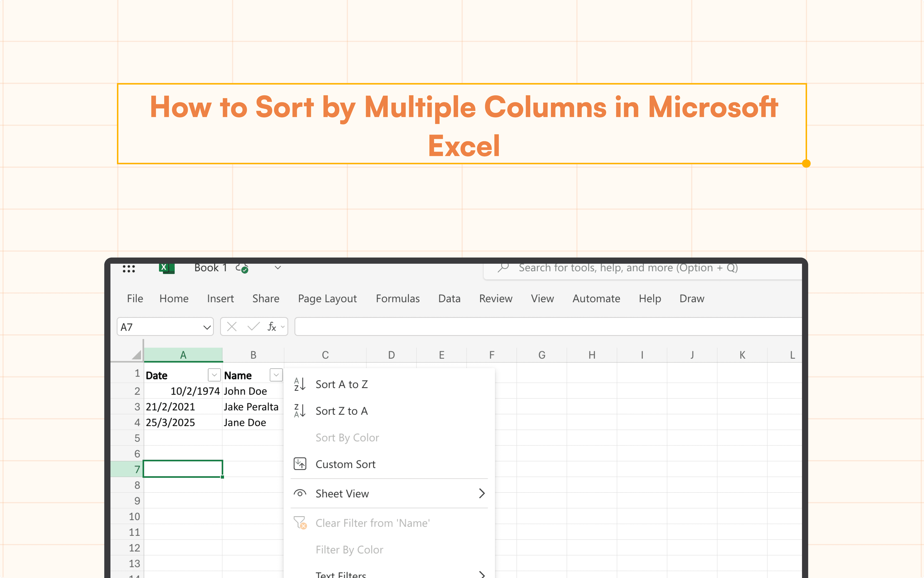The width and height of the screenshot is (924, 578).
Task: Expand the Text Filters submenu arrow
Action: (482, 574)
